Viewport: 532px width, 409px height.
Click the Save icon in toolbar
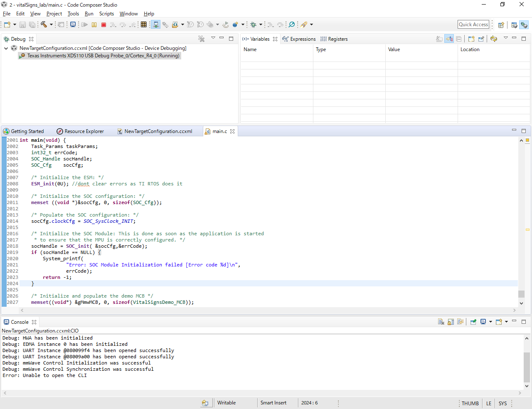(22, 25)
